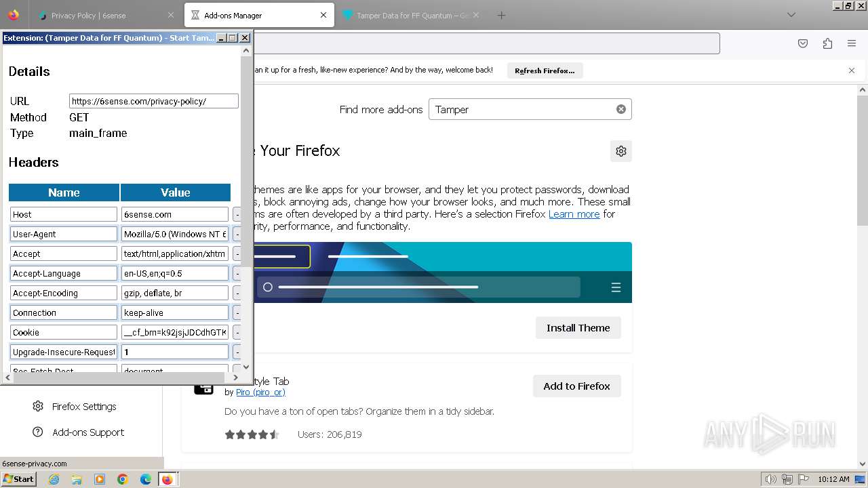868x488 pixels.
Task: Close the Privacy Policy 6sense tab
Action: [x=171, y=15]
